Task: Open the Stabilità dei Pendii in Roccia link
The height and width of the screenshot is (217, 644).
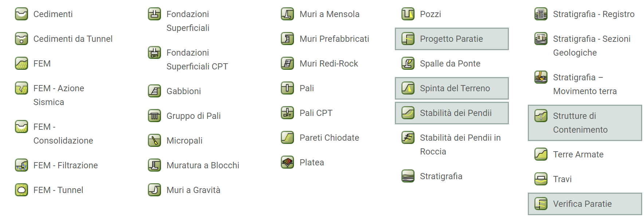Action: pyautogui.click(x=460, y=145)
